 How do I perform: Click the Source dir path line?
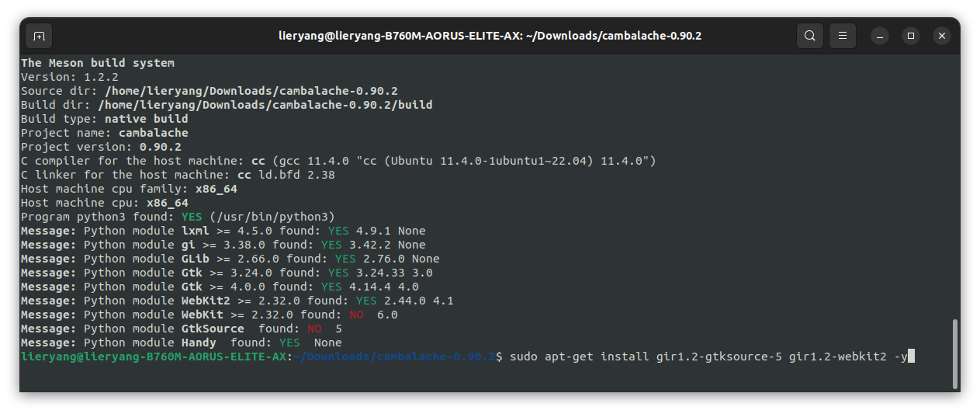tap(210, 91)
